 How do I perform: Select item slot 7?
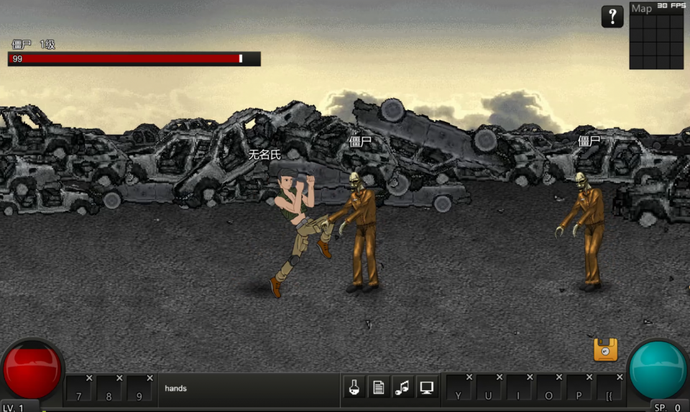click(x=79, y=390)
